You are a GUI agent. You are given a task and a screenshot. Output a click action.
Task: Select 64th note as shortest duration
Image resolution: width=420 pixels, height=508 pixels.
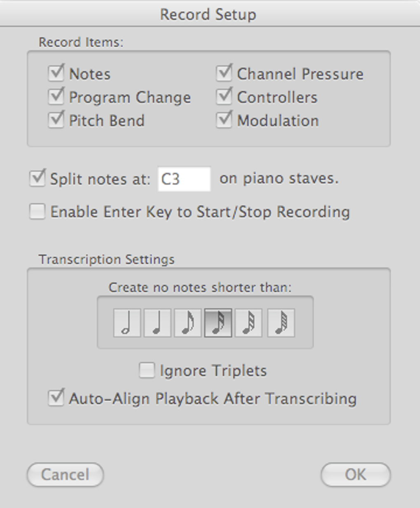pos(281,323)
